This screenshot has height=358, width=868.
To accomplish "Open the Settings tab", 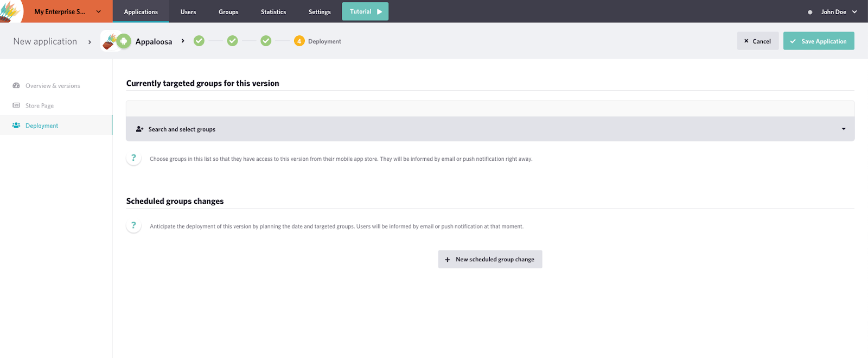I will (x=320, y=11).
